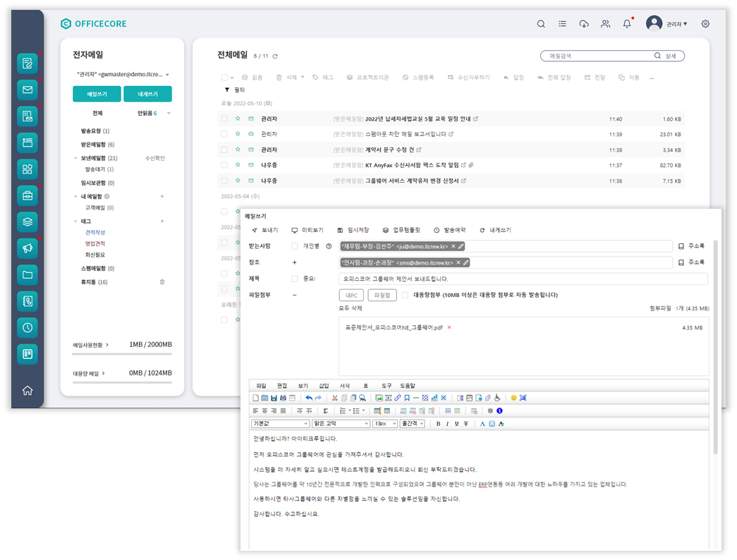Open the mail account selector dropdown
This screenshot has width=737, height=560.
[167, 75]
